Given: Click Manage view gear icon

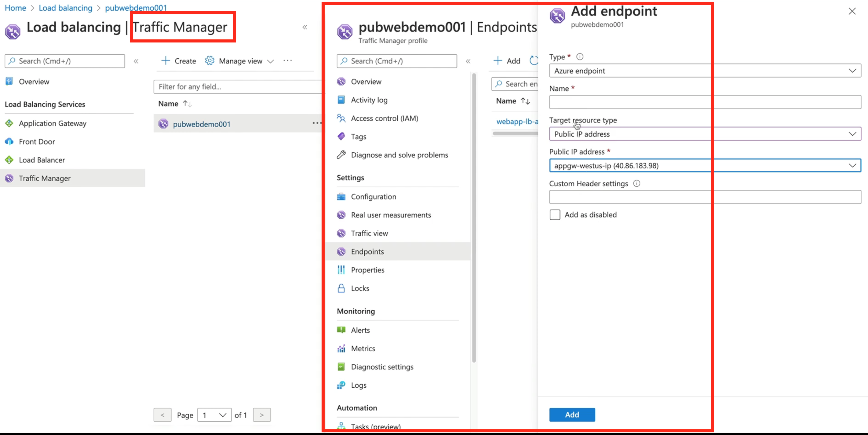Looking at the screenshot, I should point(210,61).
